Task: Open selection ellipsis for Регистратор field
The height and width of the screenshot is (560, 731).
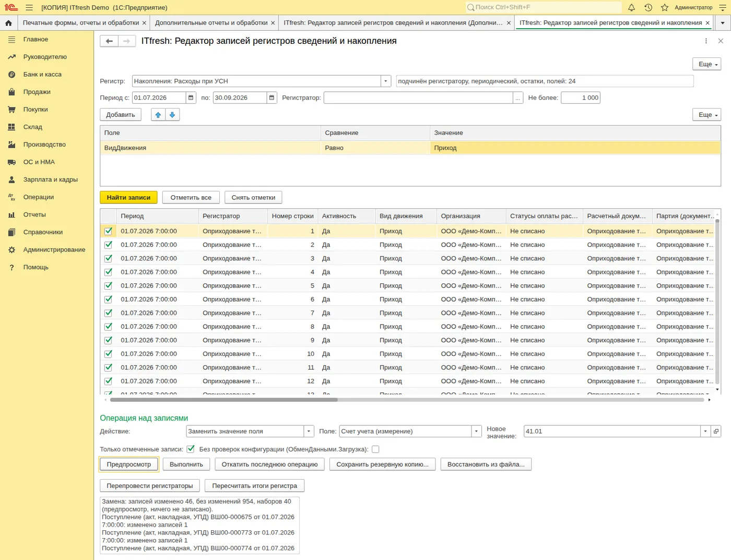Action: (518, 98)
